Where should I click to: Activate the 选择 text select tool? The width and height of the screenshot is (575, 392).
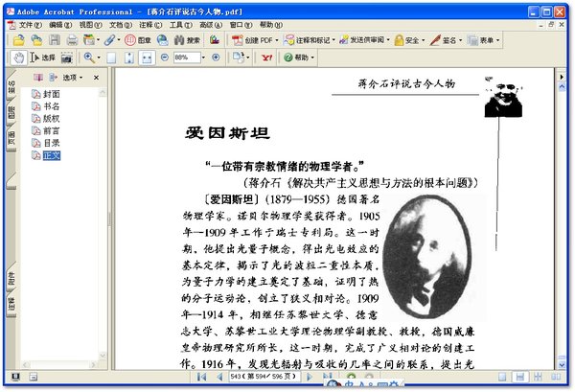tap(42, 58)
